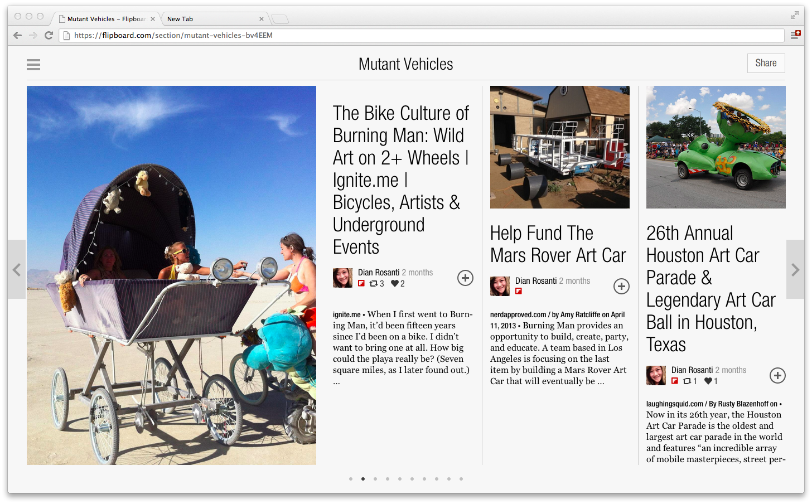This screenshot has width=812, height=504.
Task: Select the sixth pagination dot
Action: (x=412, y=479)
